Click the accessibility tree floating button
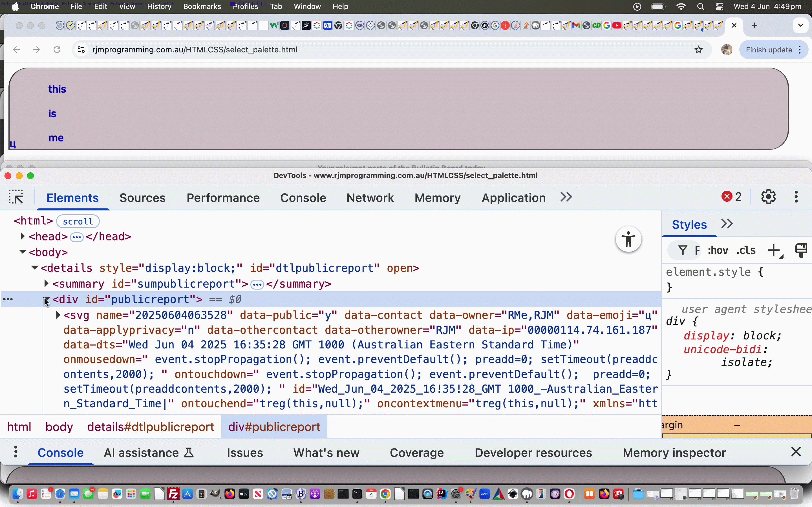This screenshot has width=812, height=507. point(628,239)
